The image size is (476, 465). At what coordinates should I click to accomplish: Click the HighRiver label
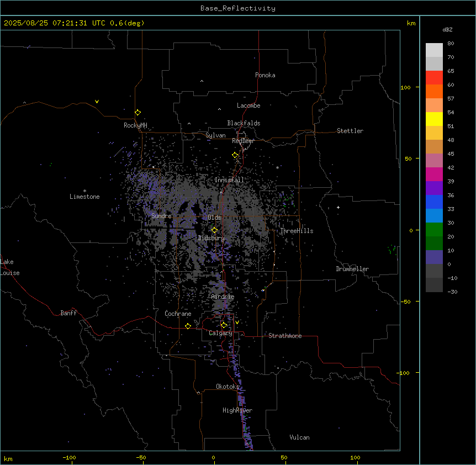point(237,410)
